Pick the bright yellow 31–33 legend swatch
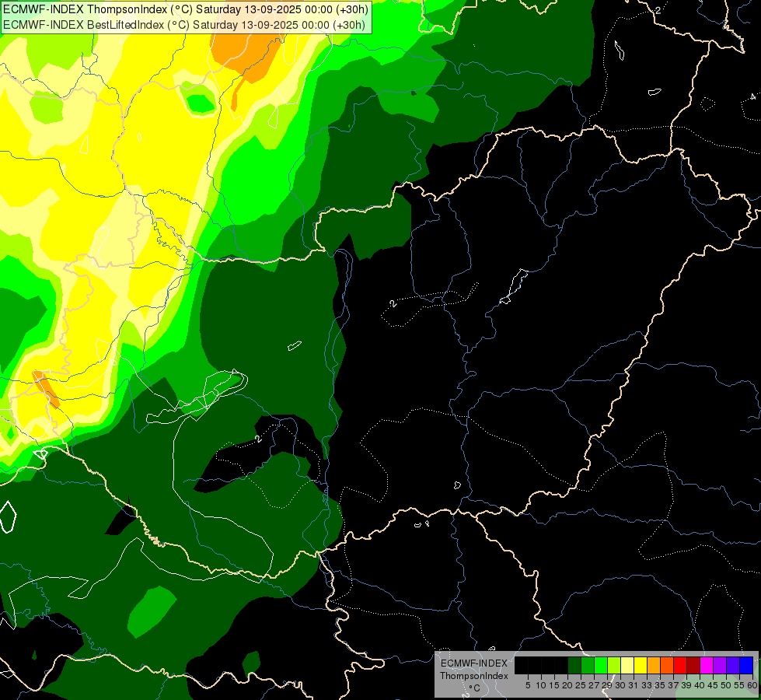The image size is (761, 700). (x=641, y=666)
